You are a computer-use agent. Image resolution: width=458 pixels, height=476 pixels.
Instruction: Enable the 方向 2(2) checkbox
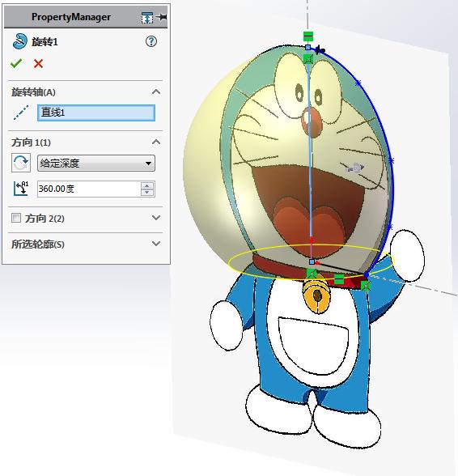point(16,218)
